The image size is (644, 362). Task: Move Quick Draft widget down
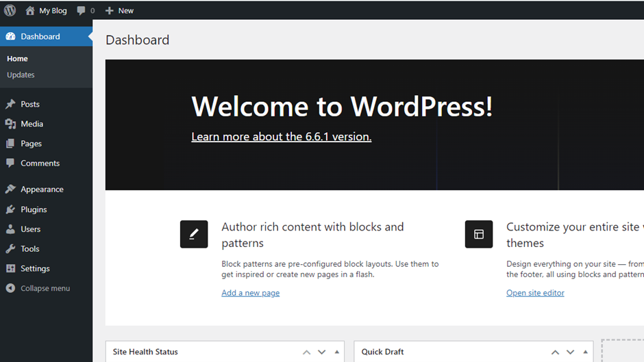[x=570, y=352]
